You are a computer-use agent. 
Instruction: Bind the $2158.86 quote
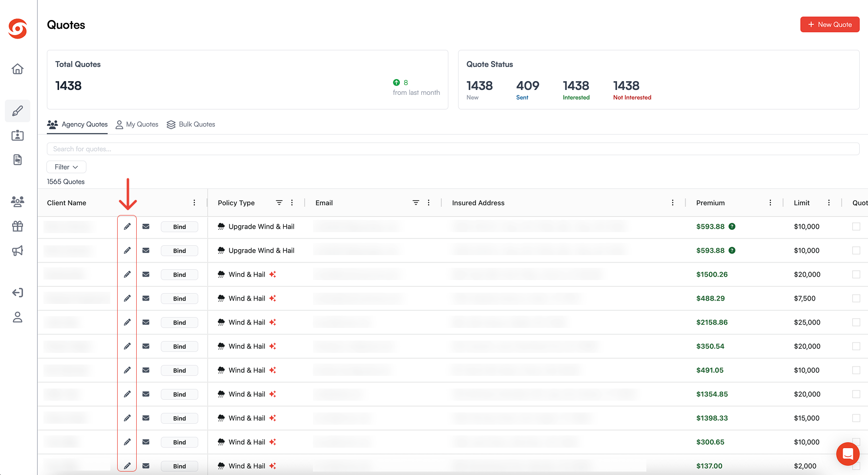pos(179,323)
